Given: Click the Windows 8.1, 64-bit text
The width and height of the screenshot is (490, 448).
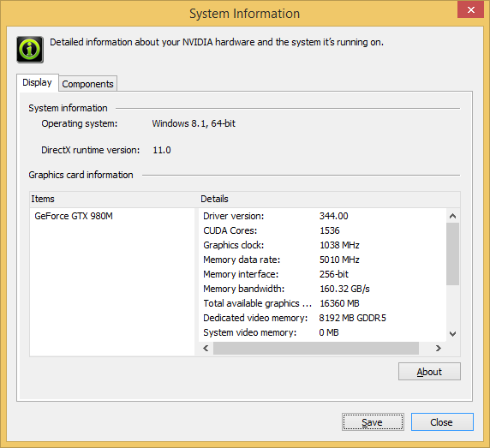Looking at the screenshot, I should coord(194,123).
